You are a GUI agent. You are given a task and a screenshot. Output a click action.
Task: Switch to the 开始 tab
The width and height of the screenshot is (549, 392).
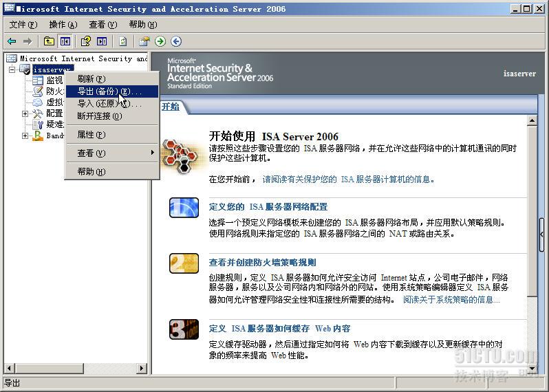pyautogui.click(x=171, y=107)
